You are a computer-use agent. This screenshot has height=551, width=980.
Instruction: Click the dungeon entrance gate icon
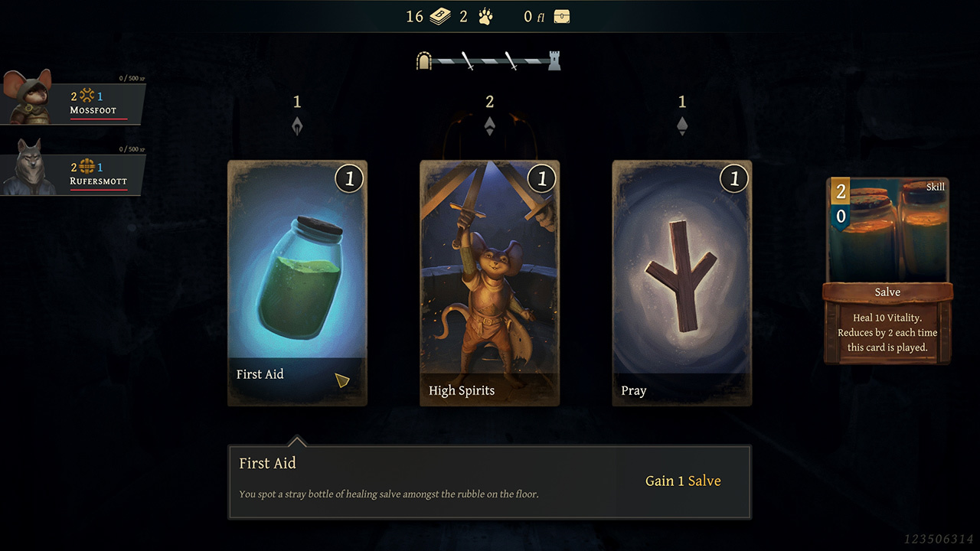click(x=423, y=61)
